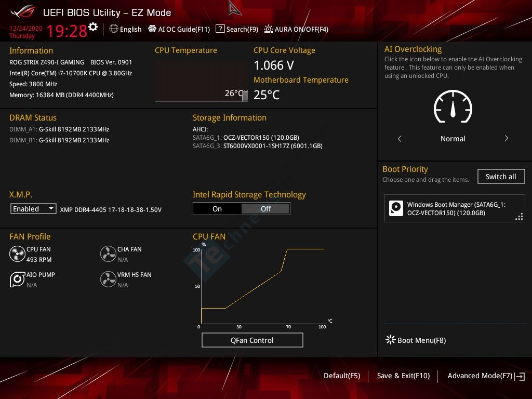This screenshot has height=399, width=532.
Task: Click the Search question mark icon
Action: [220, 29]
